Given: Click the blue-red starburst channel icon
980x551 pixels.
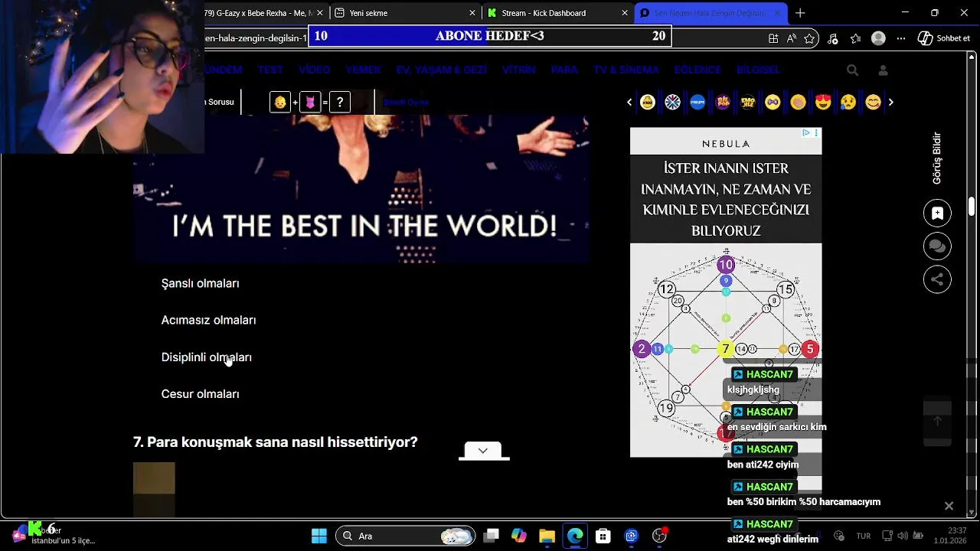Looking at the screenshot, I should (x=672, y=102).
